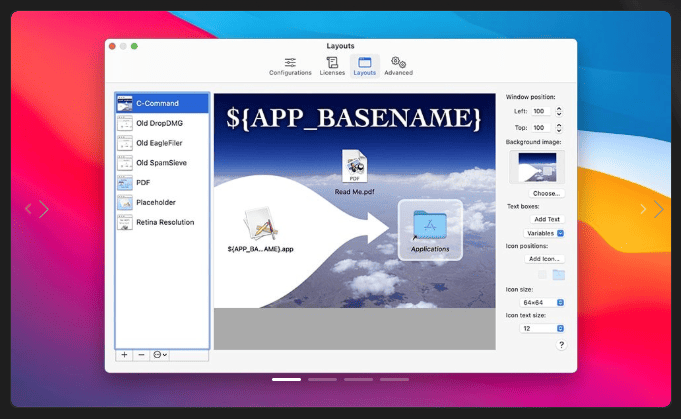This screenshot has width=681, height=419.
Task: Click the C-Command layout thumbnail icon
Action: click(125, 103)
